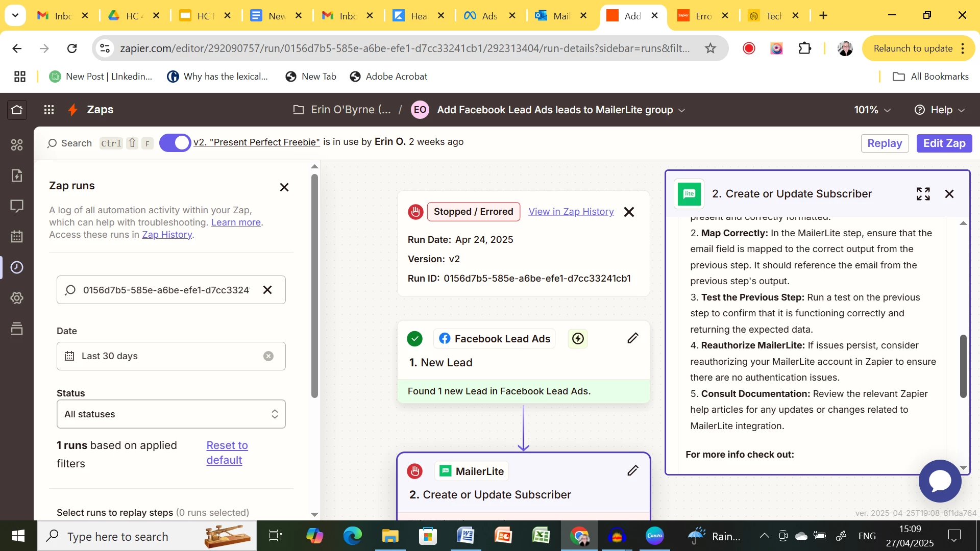The height and width of the screenshot is (551, 980).
Task: Open the versions stack sidebar icon
Action: click(17, 329)
